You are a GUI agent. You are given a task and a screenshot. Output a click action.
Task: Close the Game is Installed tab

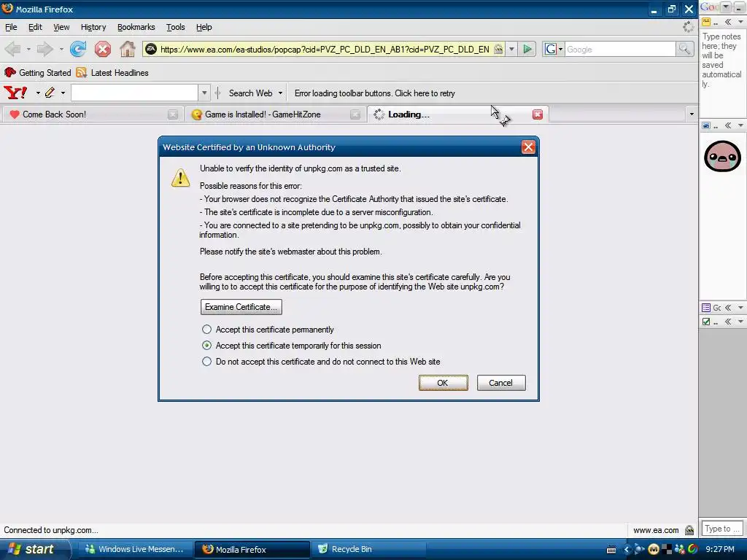(x=355, y=114)
